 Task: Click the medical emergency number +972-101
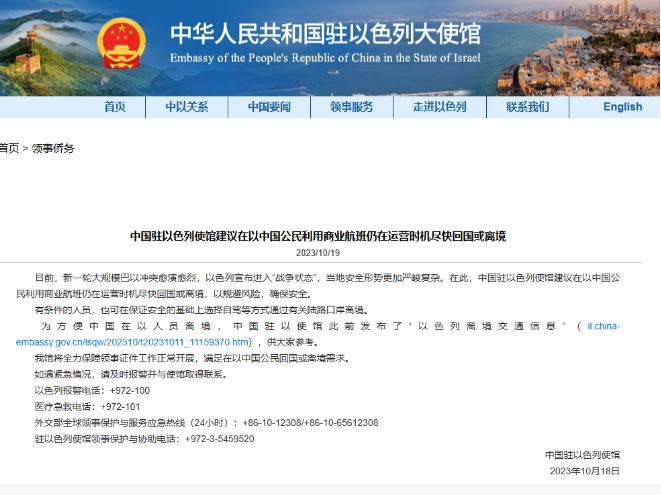(121, 406)
